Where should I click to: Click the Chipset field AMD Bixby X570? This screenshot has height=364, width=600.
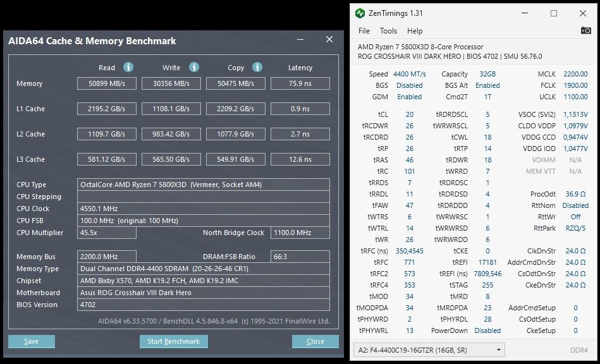tap(203, 281)
